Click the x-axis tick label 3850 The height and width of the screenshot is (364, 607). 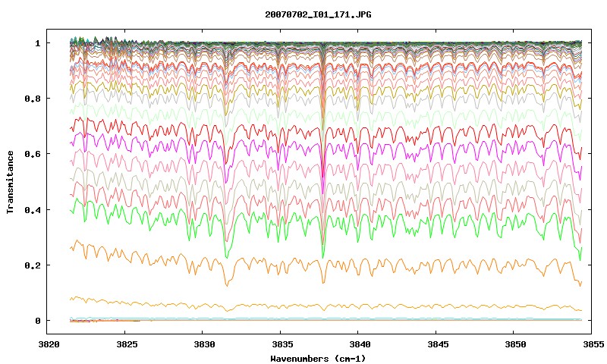click(515, 344)
